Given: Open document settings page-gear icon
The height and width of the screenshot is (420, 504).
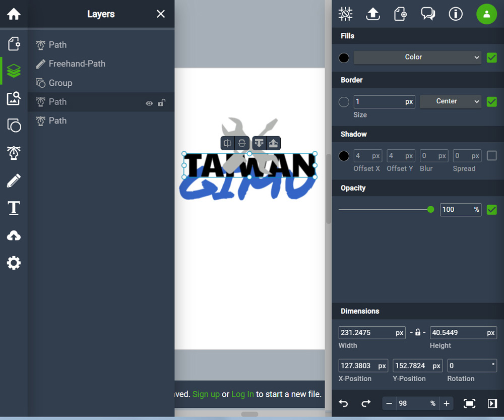Looking at the screenshot, I should tap(14, 43).
